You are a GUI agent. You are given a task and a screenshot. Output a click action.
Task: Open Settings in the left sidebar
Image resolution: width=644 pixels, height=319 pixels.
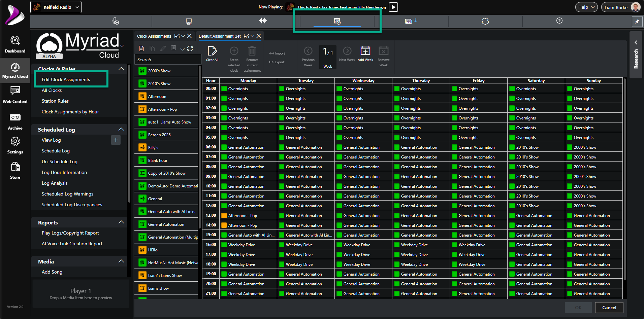15,145
